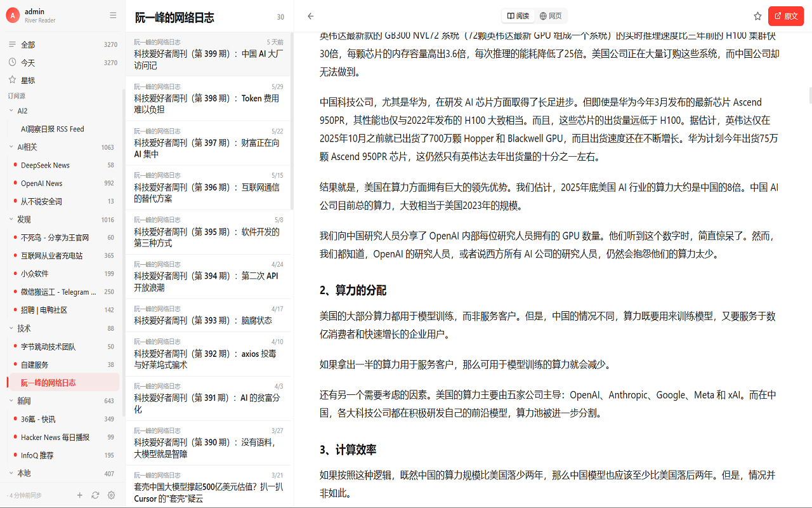Open article 第 395 期 软件开发的第三种方式
The image size is (812, 508).
pyautogui.click(x=208, y=232)
